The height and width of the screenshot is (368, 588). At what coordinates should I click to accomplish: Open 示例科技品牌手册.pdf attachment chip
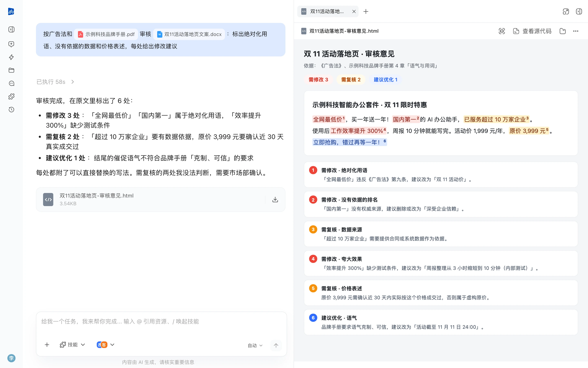[106, 34]
